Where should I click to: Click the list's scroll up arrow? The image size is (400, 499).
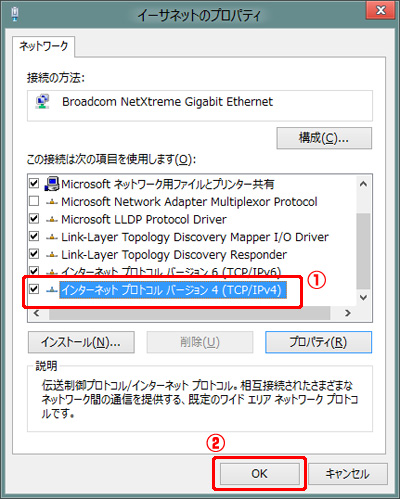point(363,184)
